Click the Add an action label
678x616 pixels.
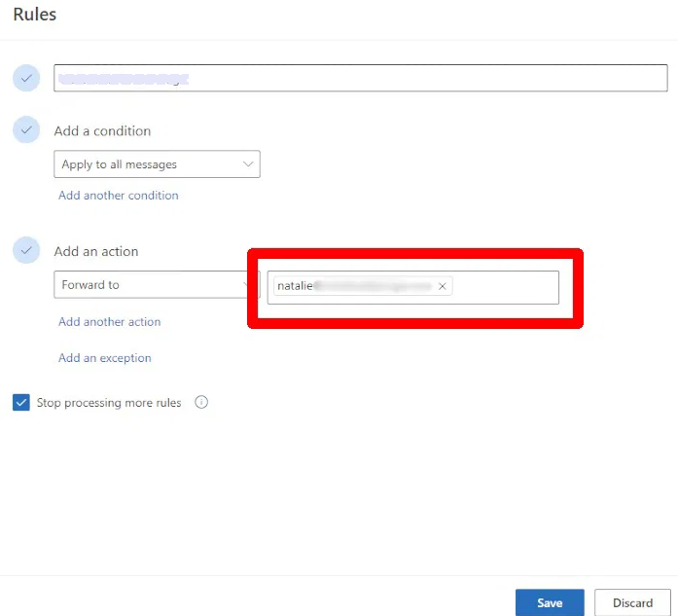[x=96, y=251]
